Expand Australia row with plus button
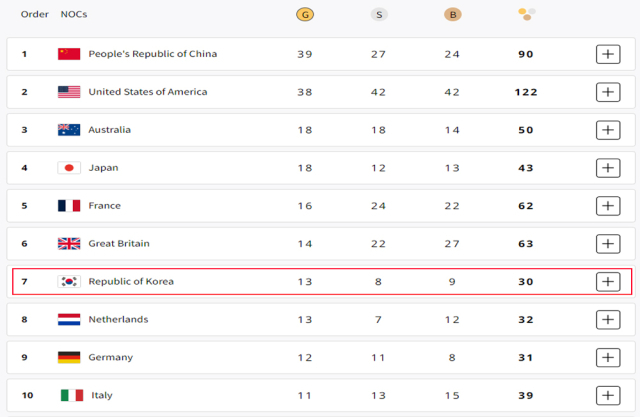This screenshot has height=417, width=640. [608, 130]
